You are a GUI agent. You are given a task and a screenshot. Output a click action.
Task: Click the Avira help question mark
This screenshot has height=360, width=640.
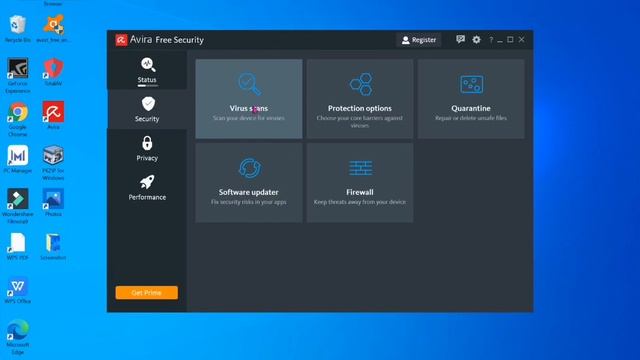(491, 40)
